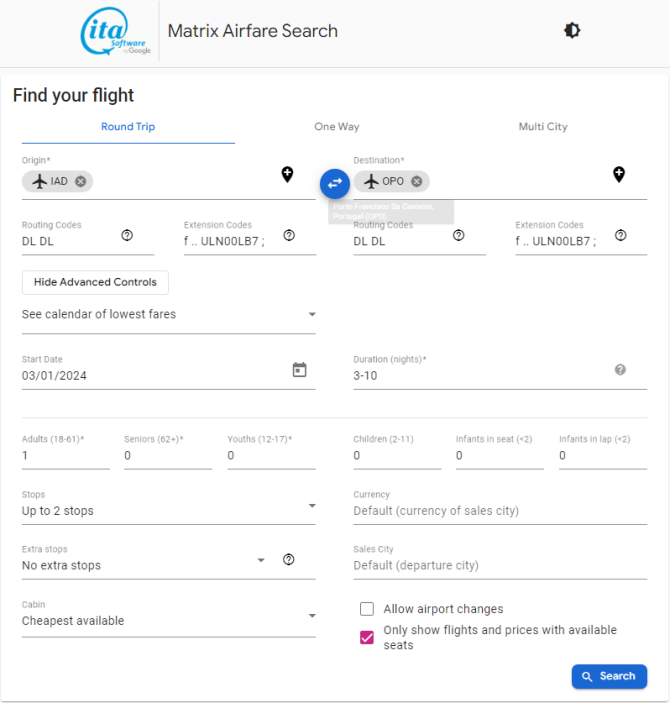Click the ITA Software logo
Screen dimensions: 670x703
tap(116, 31)
